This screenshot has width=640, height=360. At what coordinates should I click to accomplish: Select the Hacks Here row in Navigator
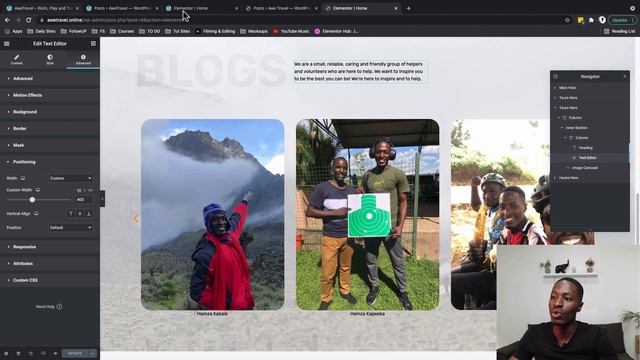tap(590, 178)
